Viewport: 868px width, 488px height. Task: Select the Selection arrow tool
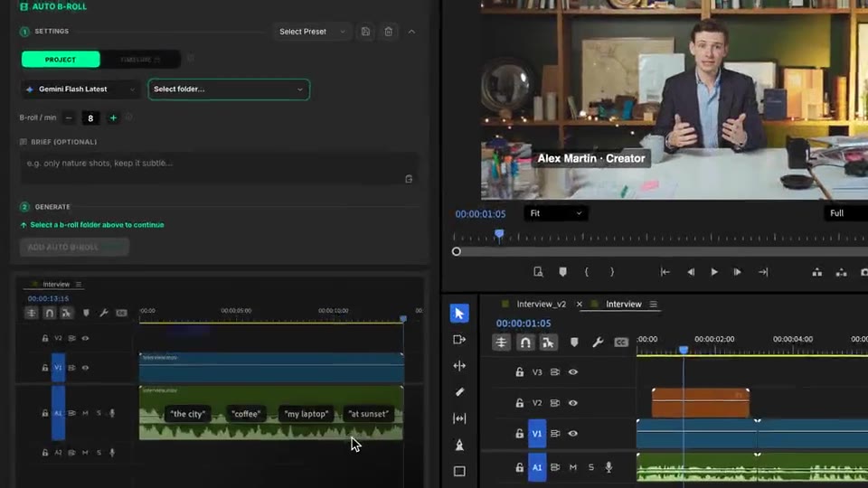coord(459,314)
